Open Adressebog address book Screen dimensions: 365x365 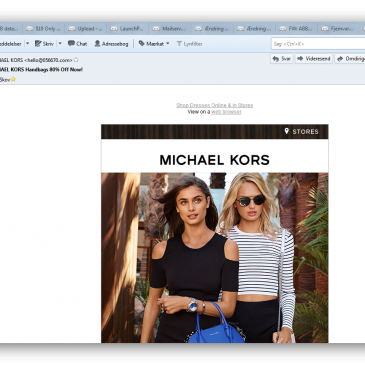111,44
